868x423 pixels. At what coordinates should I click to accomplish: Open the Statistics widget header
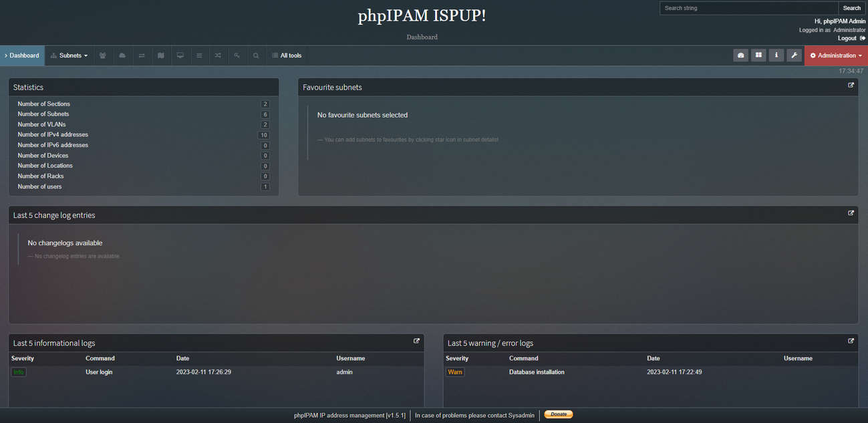(x=144, y=87)
